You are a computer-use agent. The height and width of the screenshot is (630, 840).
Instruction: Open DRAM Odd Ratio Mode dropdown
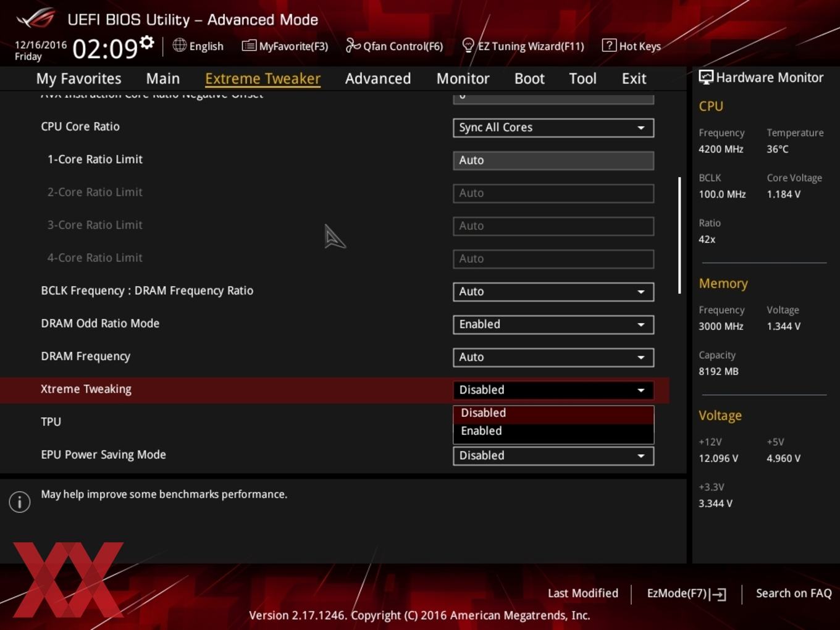553,324
